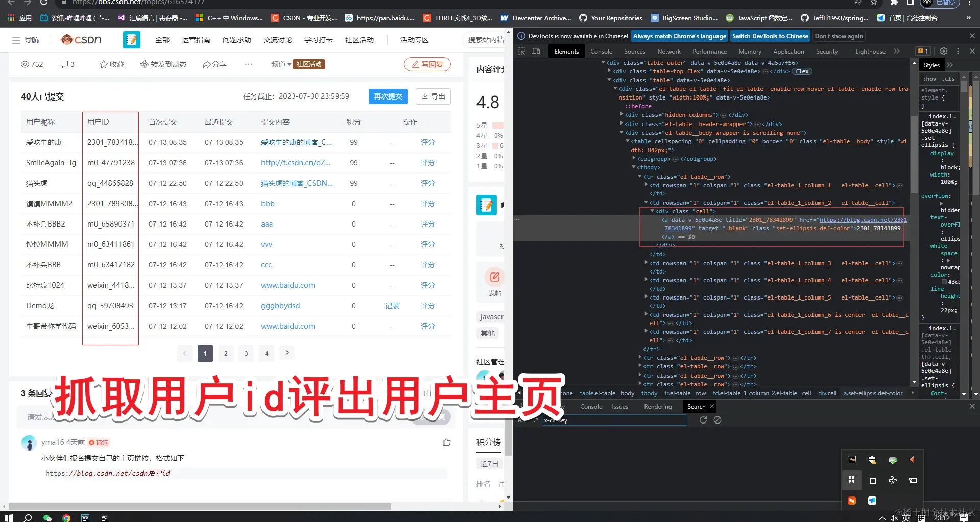Click the Windows Security tray icon
This screenshot has height=522, width=980.
[872, 460]
